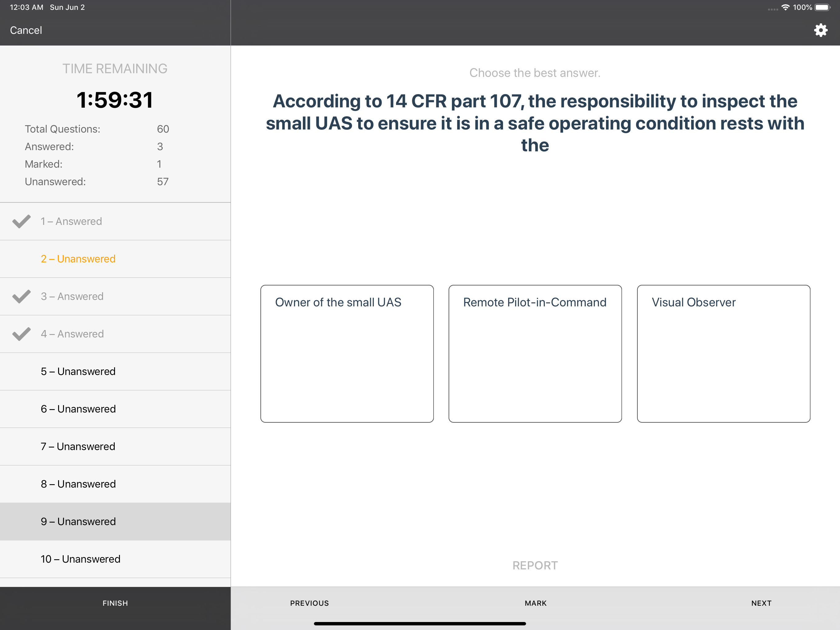
Task: Jump to question 8 – Unanswered
Action: pos(115,484)
